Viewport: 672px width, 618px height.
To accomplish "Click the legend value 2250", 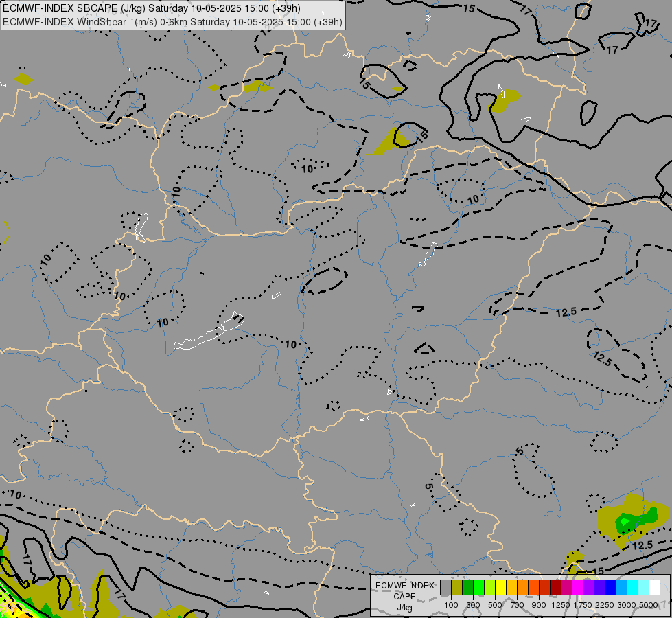I will tap(605, 605).
